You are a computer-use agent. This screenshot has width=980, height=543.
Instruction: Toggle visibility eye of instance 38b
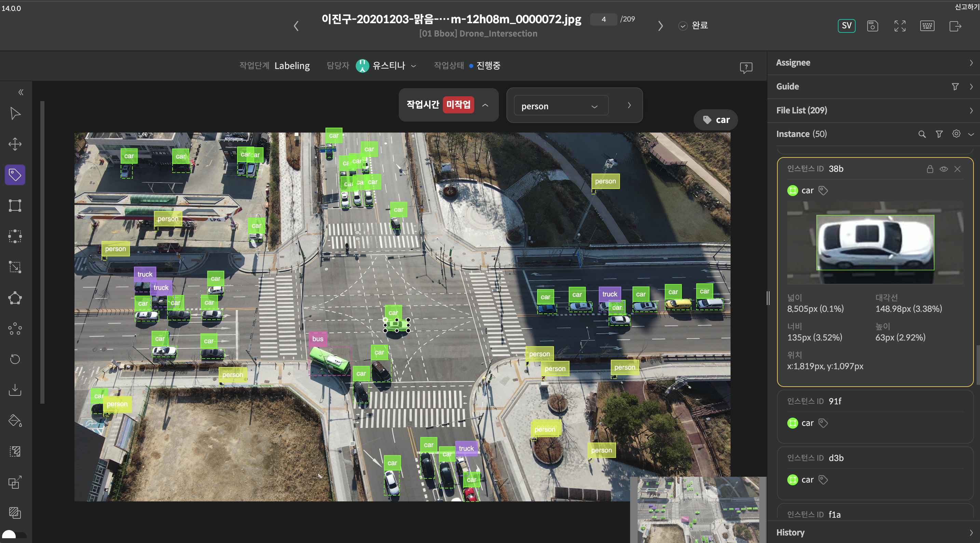[x=943, y=169]
